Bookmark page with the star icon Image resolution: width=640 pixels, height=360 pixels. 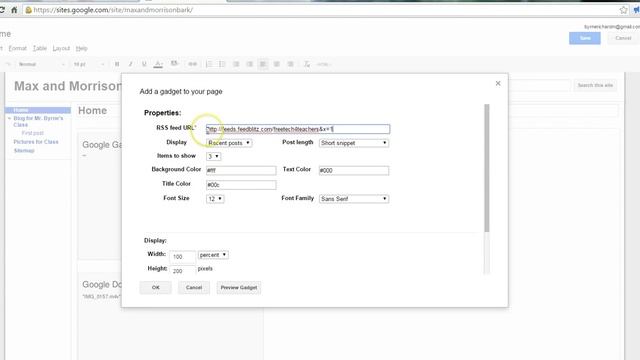[623, 10]
